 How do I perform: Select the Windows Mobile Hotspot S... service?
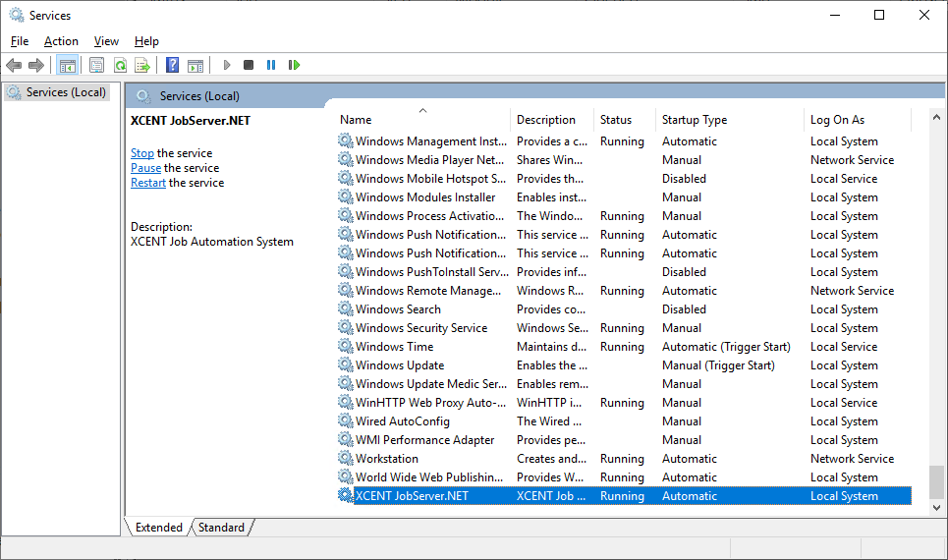click(x=430, y=179)
